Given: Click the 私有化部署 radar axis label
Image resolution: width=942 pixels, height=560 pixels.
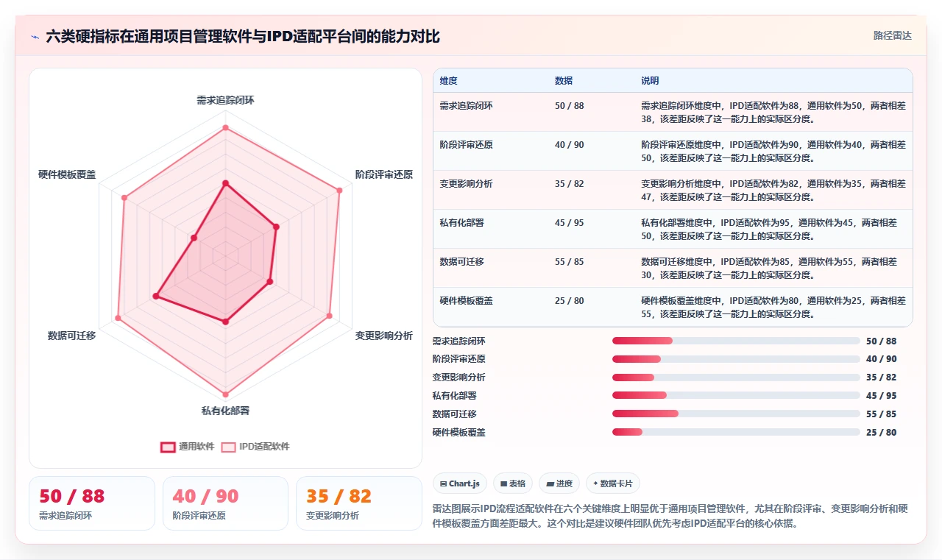Looking at the screenshot, I should [225, 411].
